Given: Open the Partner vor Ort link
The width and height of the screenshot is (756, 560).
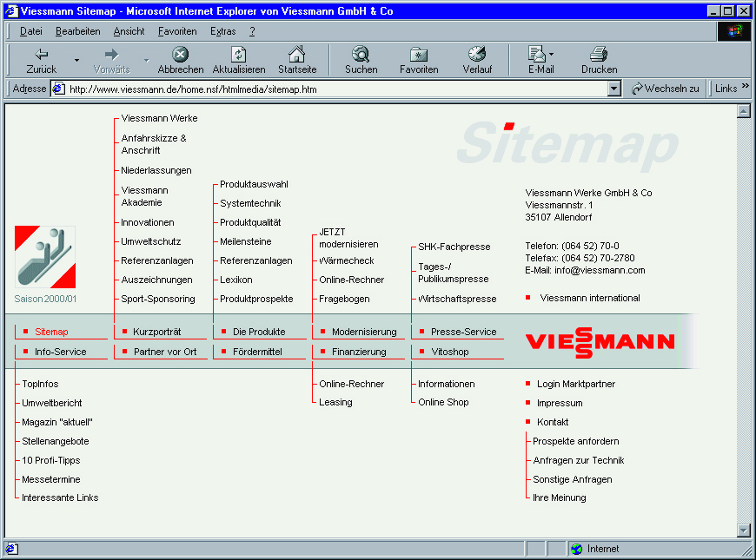Looking at the screenshot, I should coord(165,352).
